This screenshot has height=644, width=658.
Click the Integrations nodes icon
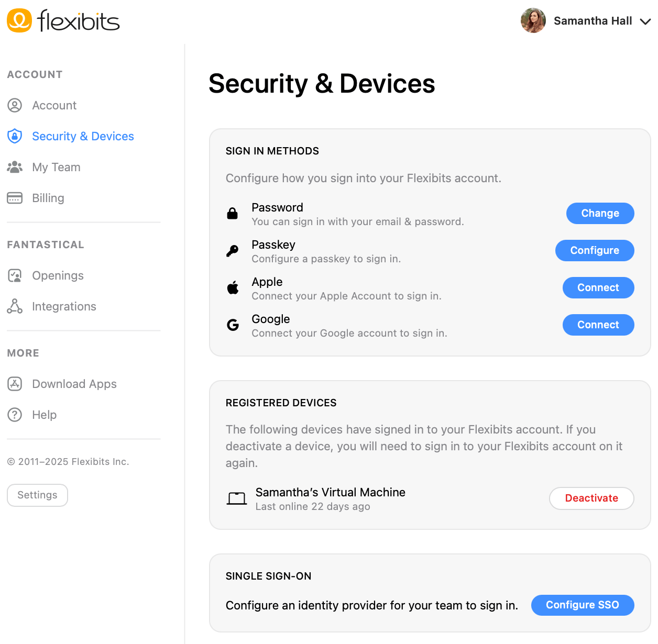click(x=15, y=306)
